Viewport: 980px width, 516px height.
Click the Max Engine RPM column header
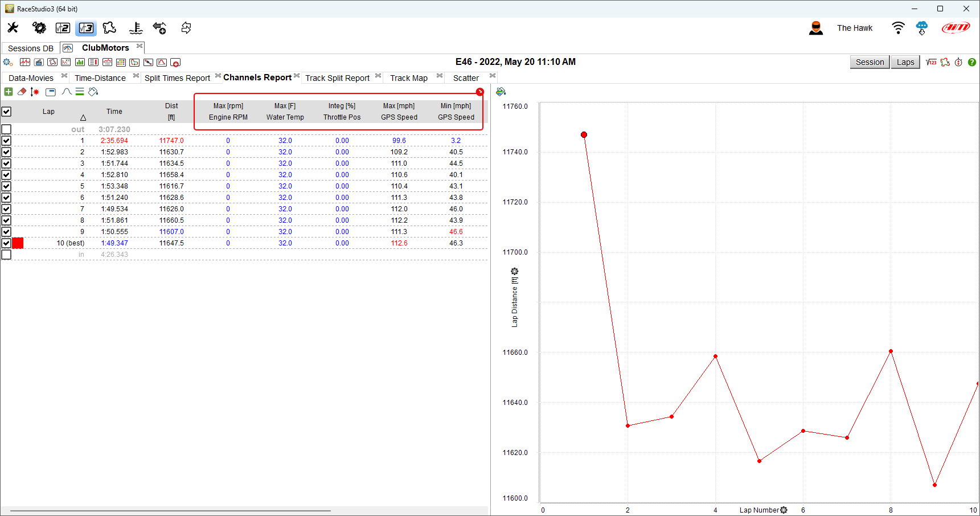(228, 112)
